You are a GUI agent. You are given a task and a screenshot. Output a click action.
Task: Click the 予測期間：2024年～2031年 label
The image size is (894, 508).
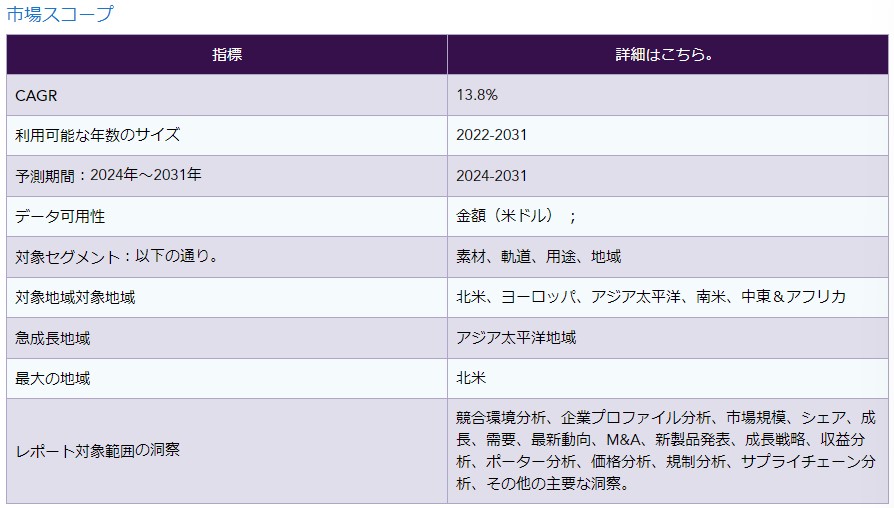pos(109,176)
